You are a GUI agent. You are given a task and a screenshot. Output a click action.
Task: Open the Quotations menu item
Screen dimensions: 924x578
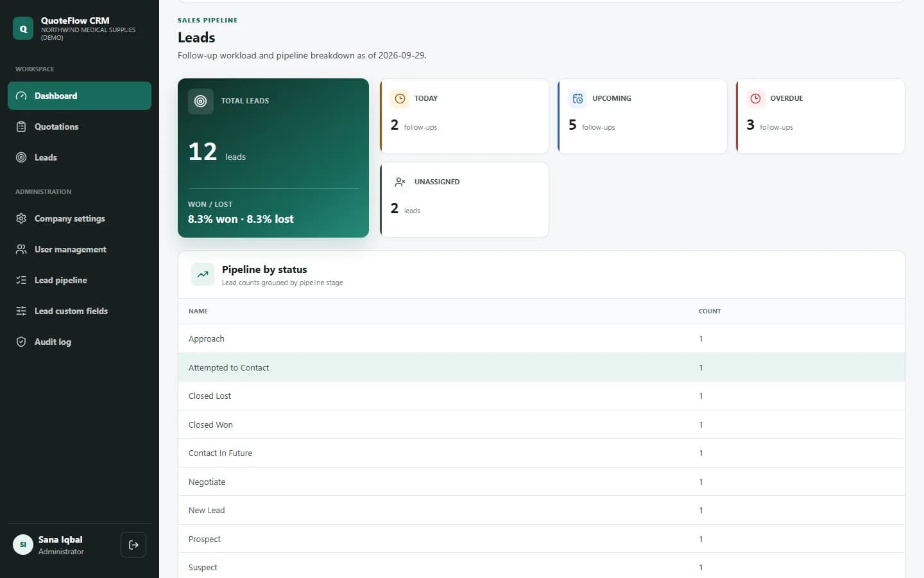tap(80, 127)
